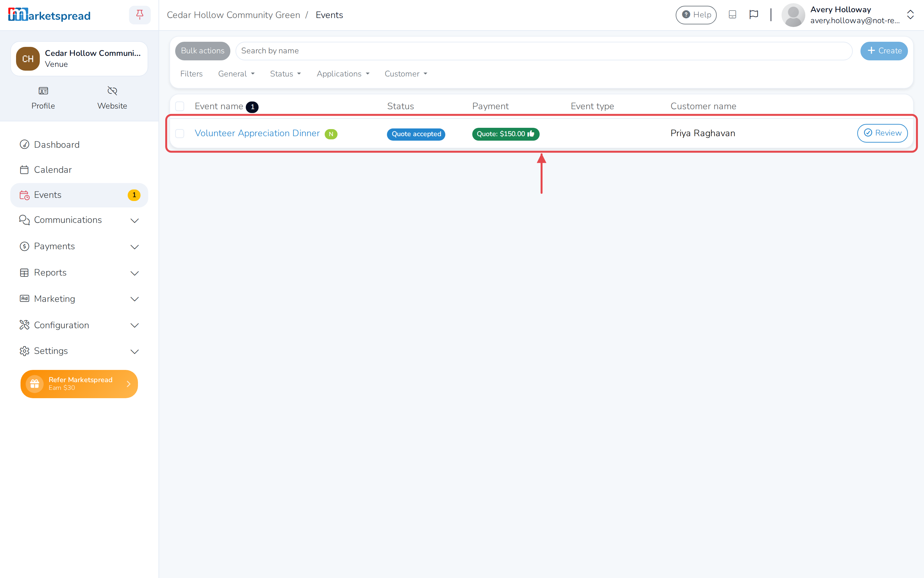This screenshot has height=578, width=924.
Task: Click the book documentation icon in header
Action: coord(732,15)
